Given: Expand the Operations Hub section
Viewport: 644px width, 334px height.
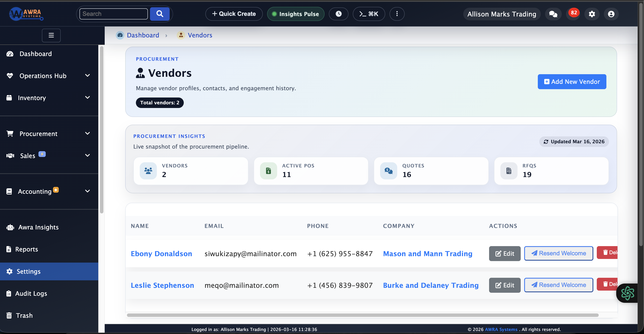Looking at the screenshot, I should coord(43,75).
